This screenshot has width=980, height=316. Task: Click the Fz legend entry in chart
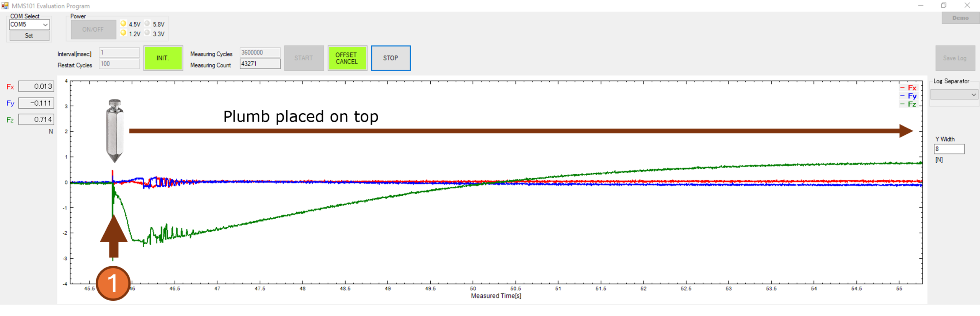click(x=909, y=104)
